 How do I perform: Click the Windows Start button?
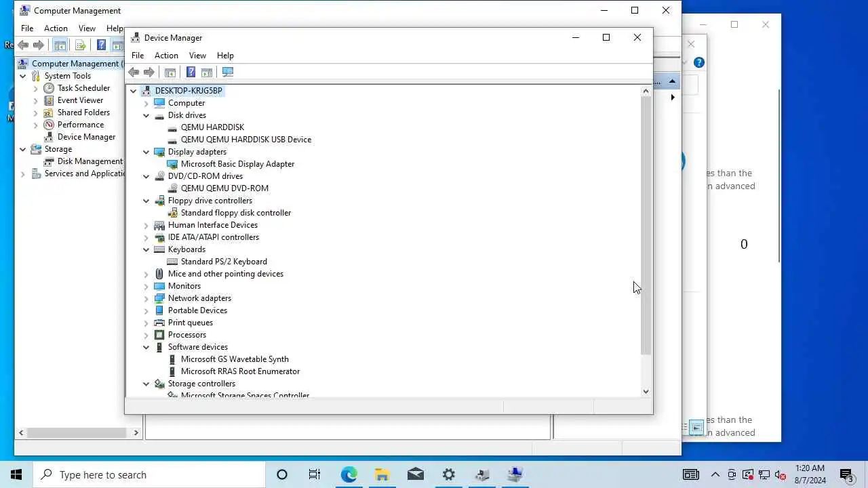coord(16,474)
